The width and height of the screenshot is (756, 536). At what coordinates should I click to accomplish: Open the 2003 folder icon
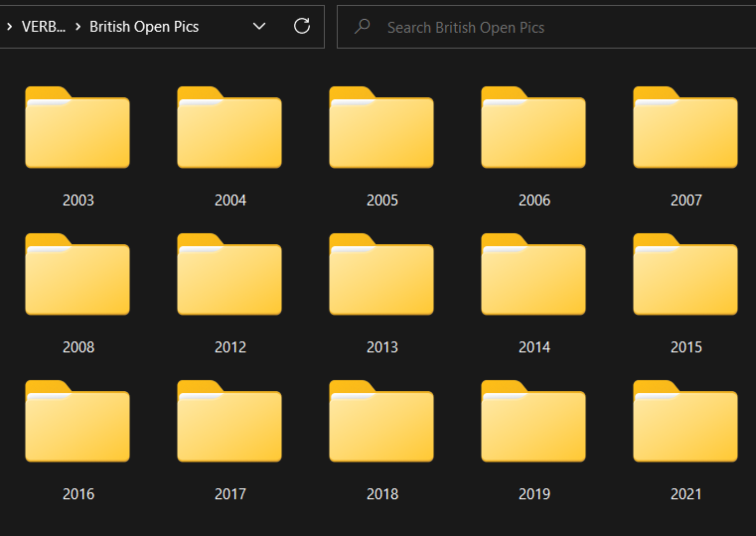click(x=77, y=127)
